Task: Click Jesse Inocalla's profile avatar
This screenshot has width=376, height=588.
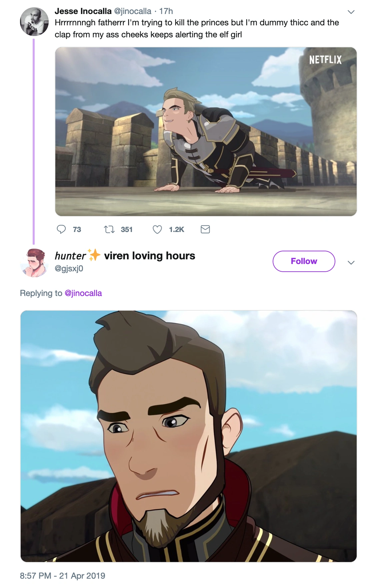Action: click(x=34, y=21)
